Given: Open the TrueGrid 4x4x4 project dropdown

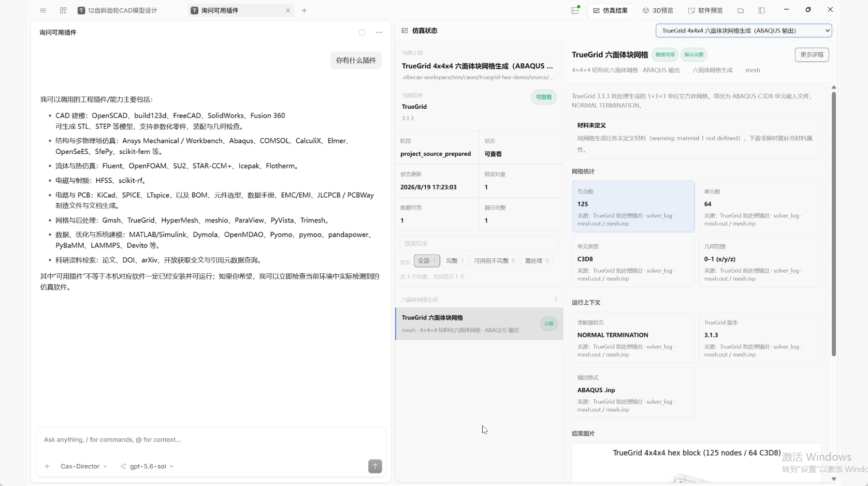Looking at the screenshot, I should [744, 31].
